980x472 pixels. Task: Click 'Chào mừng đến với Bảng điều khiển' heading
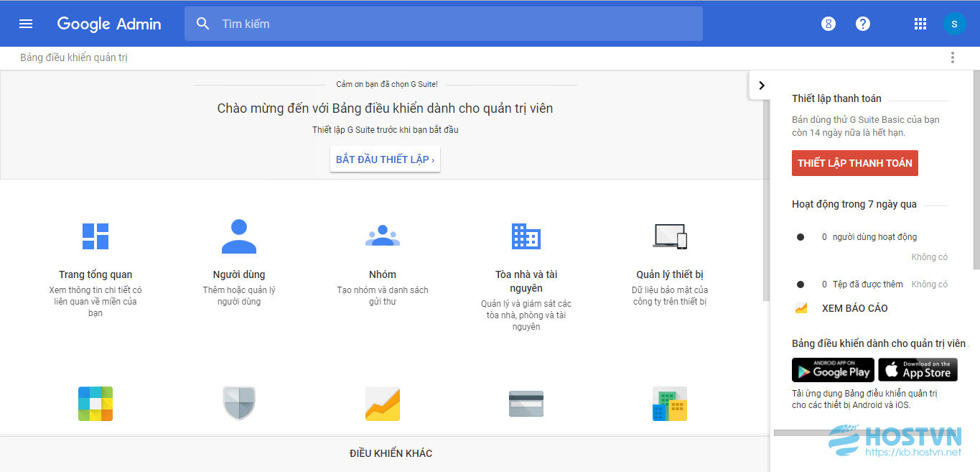385,108
